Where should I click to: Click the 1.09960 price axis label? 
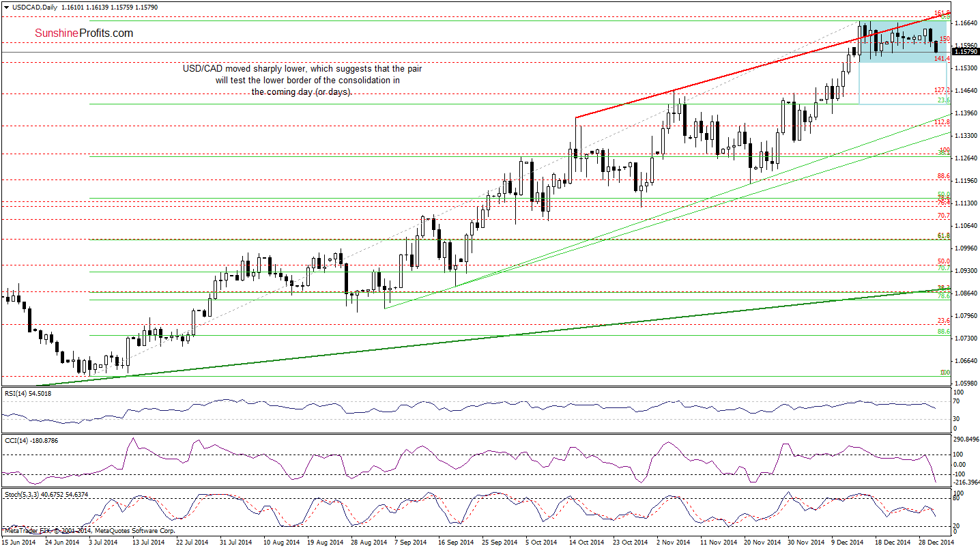point(966,248)
